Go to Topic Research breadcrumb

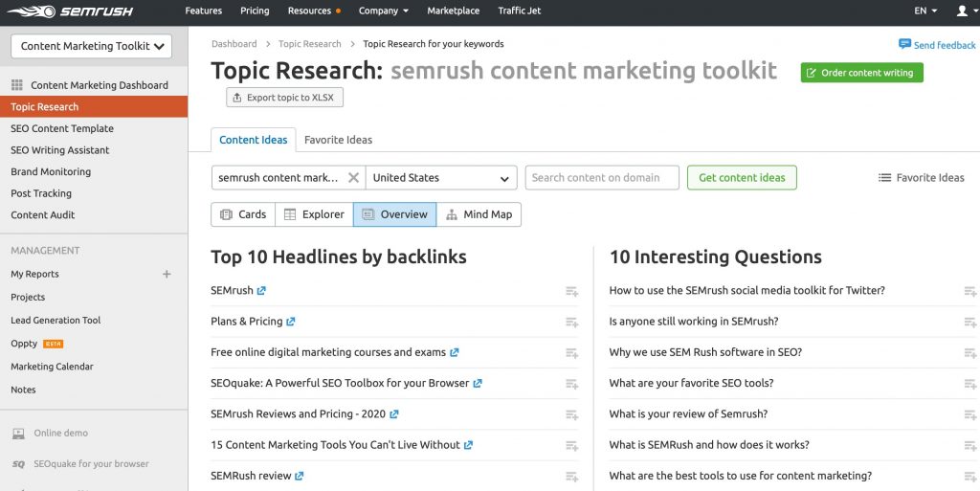tap(309, 44)
